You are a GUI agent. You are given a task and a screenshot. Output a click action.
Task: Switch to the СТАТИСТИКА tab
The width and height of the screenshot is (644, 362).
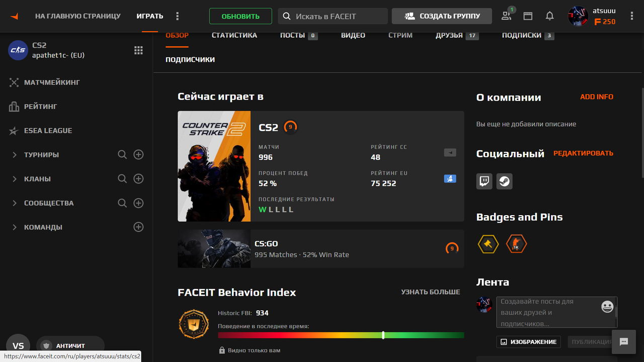tap(234, 35)
